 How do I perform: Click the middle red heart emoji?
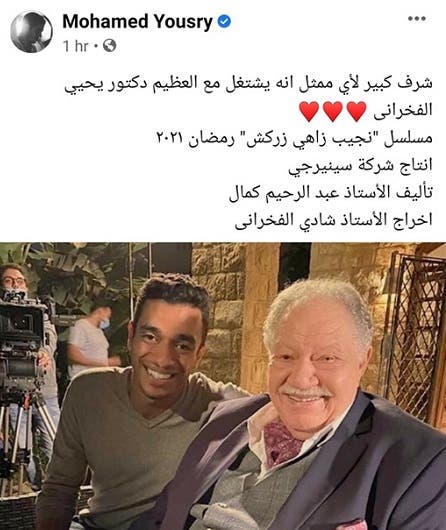coord(333,112)
